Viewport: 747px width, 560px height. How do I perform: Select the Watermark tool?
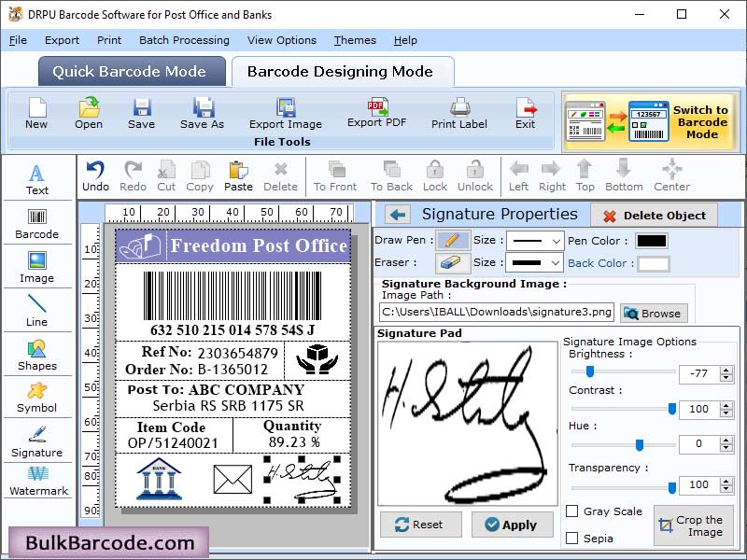tap(38, 481)
